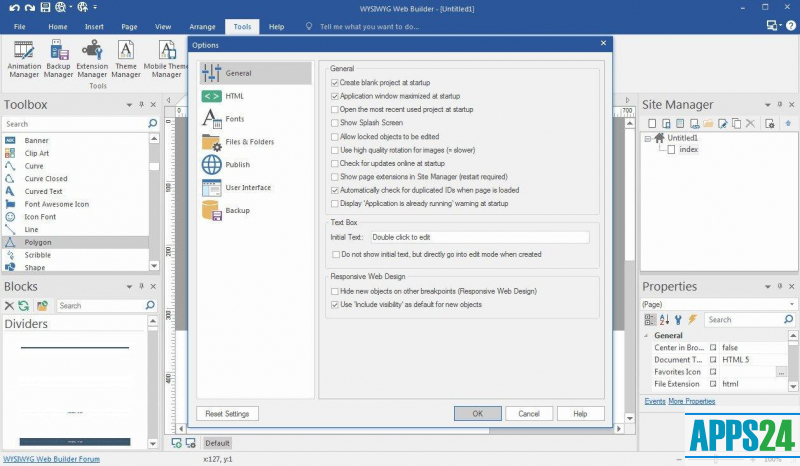Image resolution: width=800 pixels, height=466 pixels.
Task: Open the Animation Manager tool
Action: tap(25, 58)
